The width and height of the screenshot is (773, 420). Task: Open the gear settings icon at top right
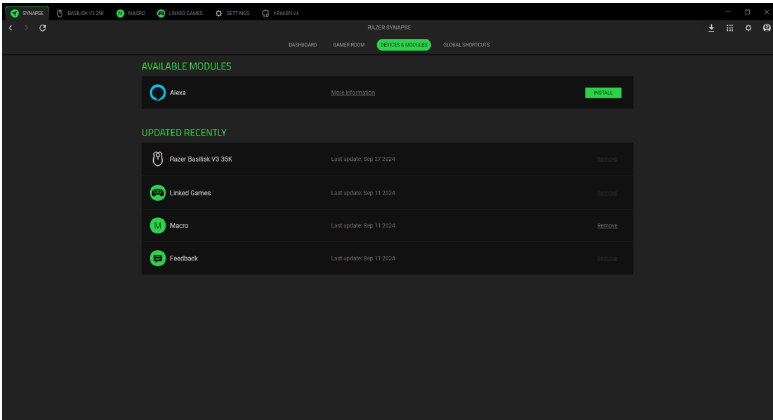point(748,28)
